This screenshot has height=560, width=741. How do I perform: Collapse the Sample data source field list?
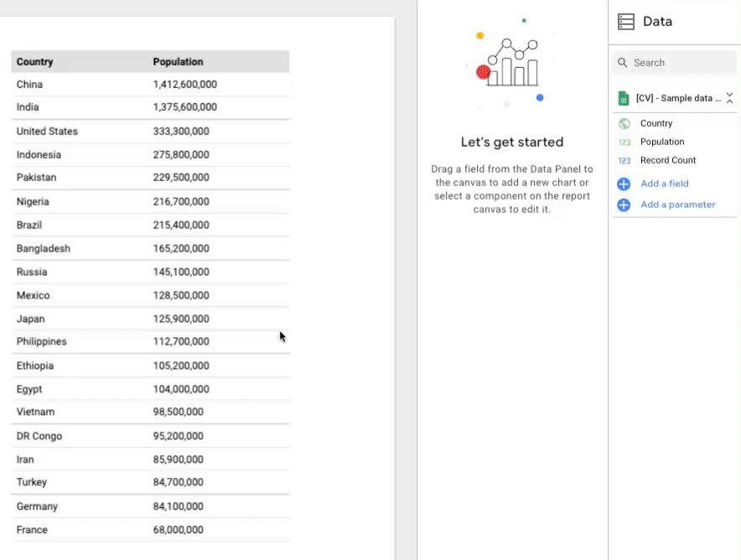click(x=729, y=98)
